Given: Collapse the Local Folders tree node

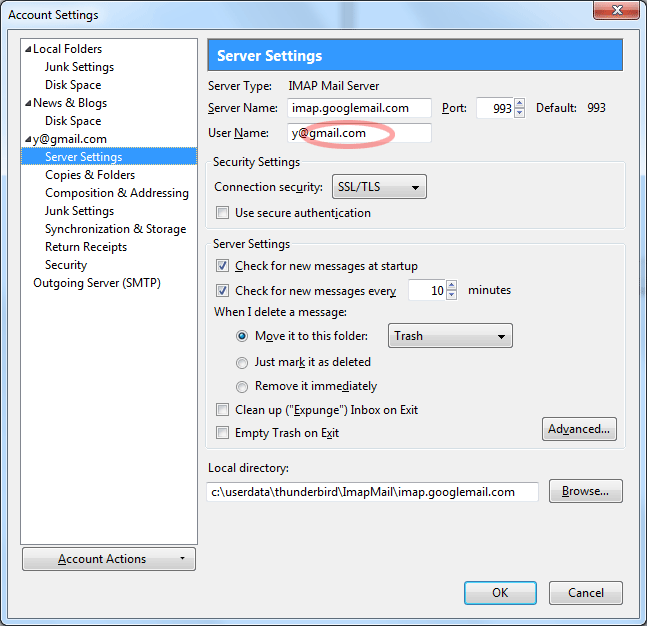Looking at the screenshot, I should [x=28, y=49].
